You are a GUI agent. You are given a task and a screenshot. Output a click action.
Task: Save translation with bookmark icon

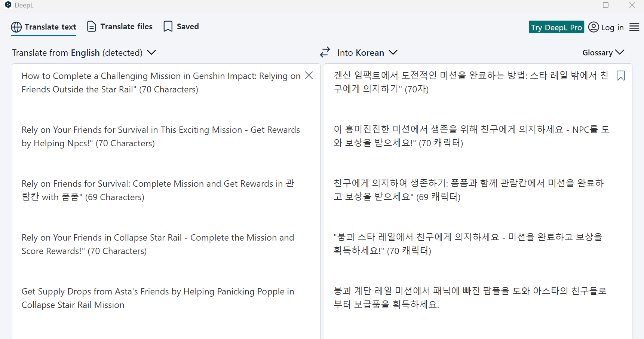[x=621, y=76]
